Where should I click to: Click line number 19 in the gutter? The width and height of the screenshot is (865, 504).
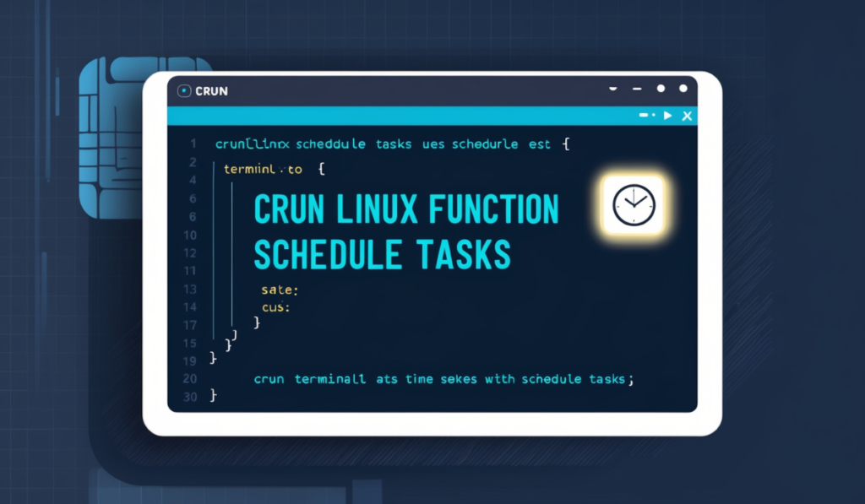[190, 361]
